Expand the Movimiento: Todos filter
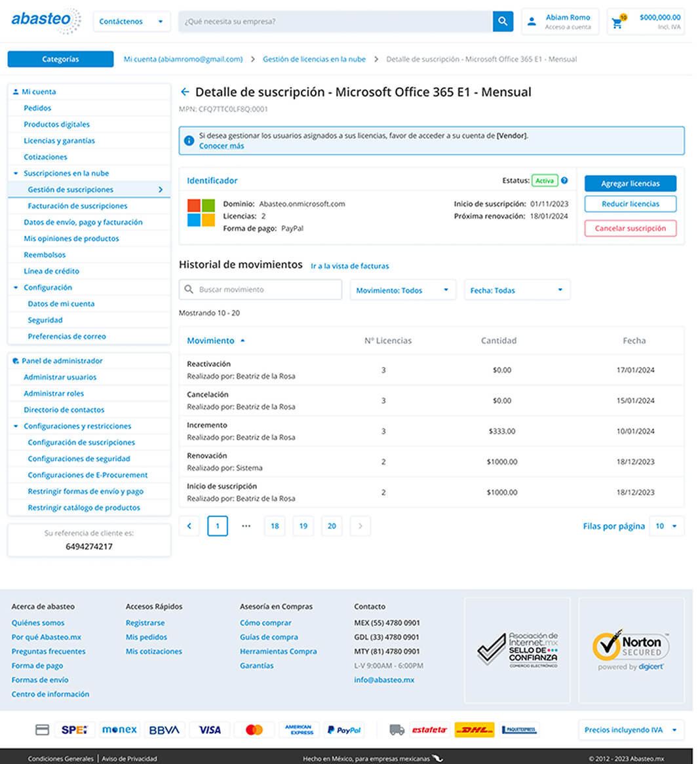Viewport: 700px width, 764px height. coord(402,290)
